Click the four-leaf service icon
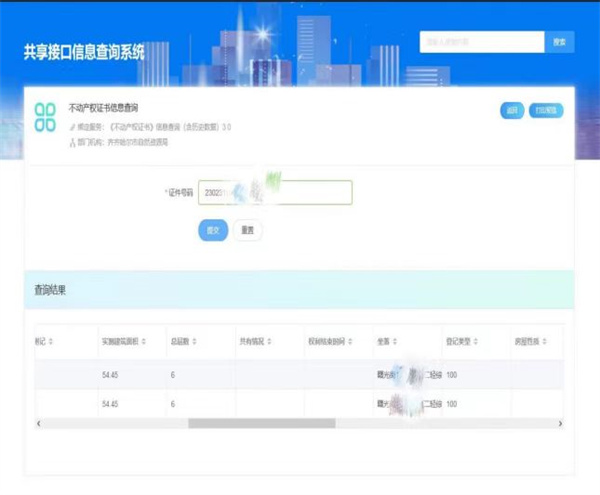The width and height of the screenshot is (600, 495). pos(45,117)
